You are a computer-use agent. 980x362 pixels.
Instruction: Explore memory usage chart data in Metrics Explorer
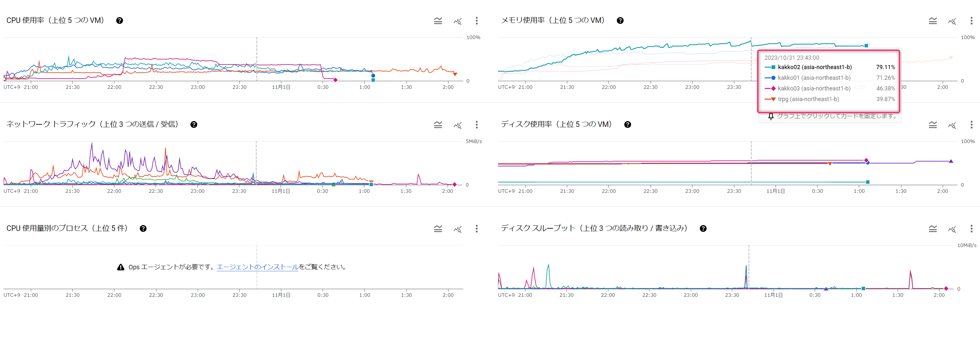pyautogui.click(x=952, y=21)
